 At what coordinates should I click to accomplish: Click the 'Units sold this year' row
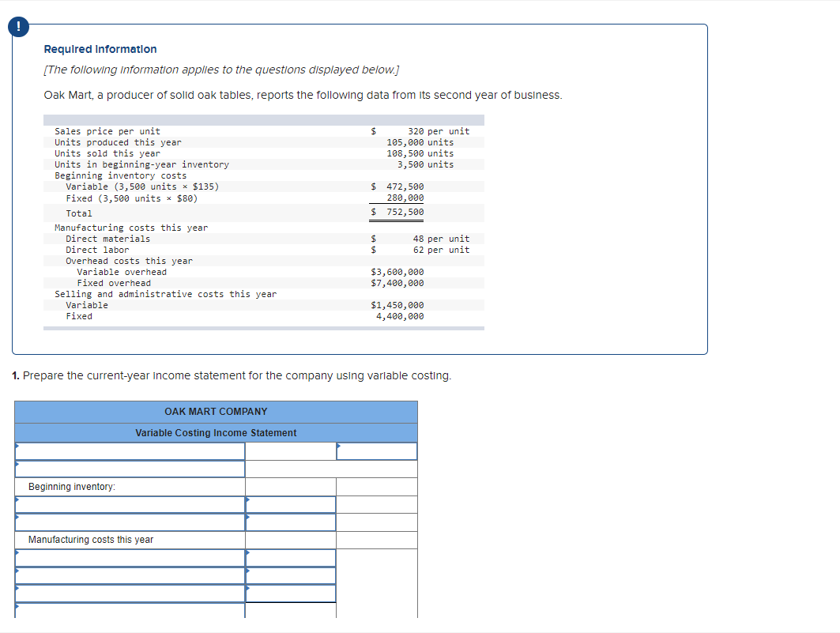coord(264,153)
